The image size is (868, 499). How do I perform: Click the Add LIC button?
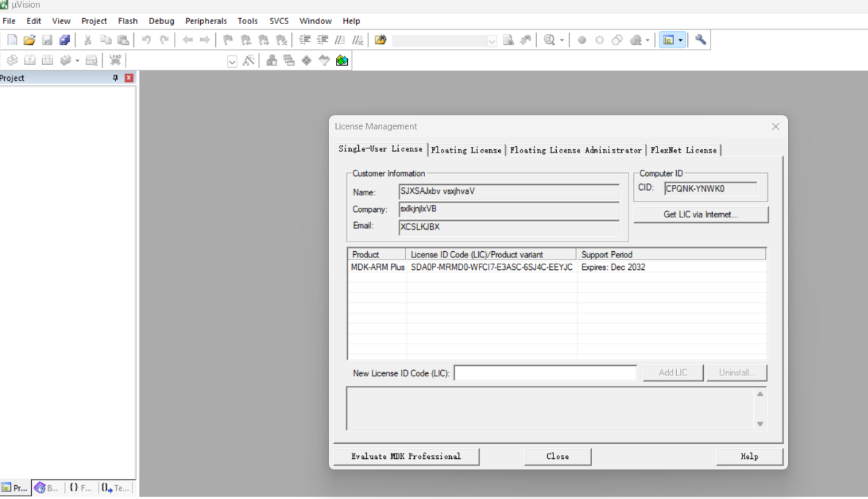click(673, 373)
